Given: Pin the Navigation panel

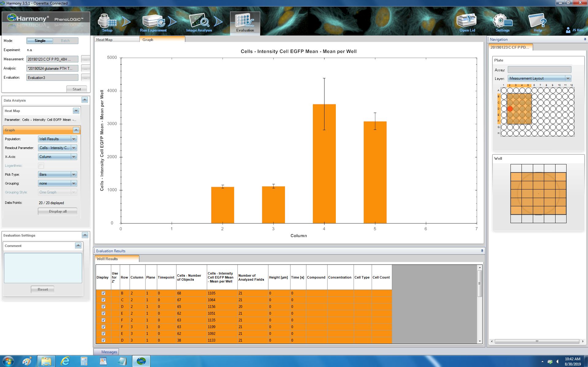Looking at the screenshot, I should coord(585,39).
